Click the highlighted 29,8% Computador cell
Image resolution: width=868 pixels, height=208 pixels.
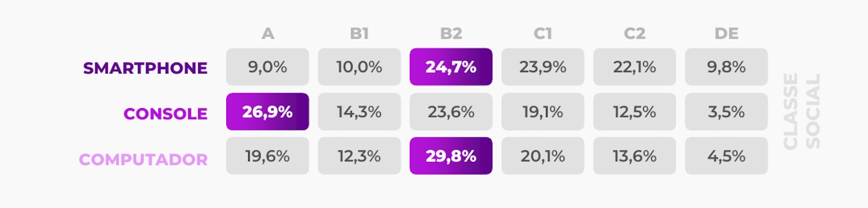click(x=451, y=156)
